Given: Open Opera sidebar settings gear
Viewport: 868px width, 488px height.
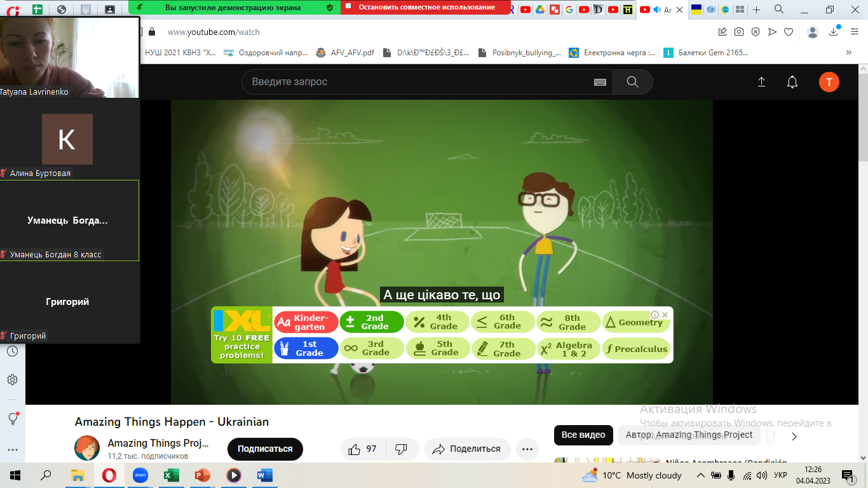Looking at the screenshot, I should coord(12,380).
